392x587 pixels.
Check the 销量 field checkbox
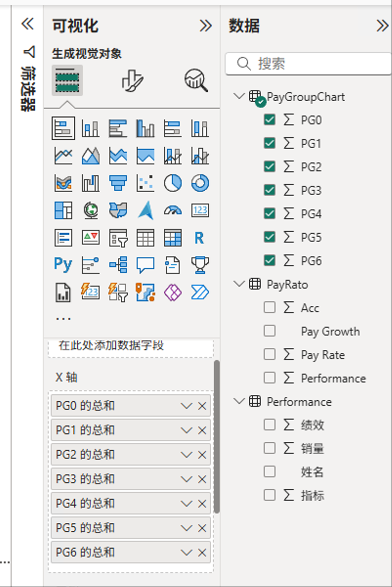269,448
